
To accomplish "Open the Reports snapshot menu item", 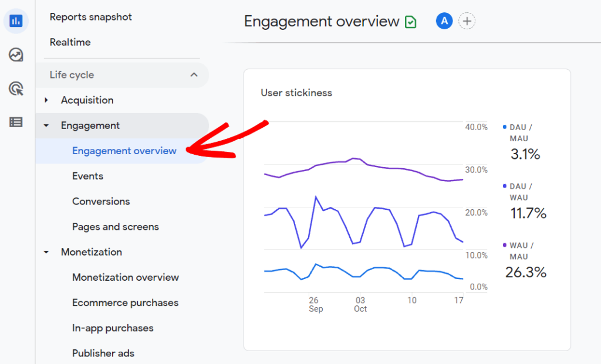I will (x=90, y=17).
